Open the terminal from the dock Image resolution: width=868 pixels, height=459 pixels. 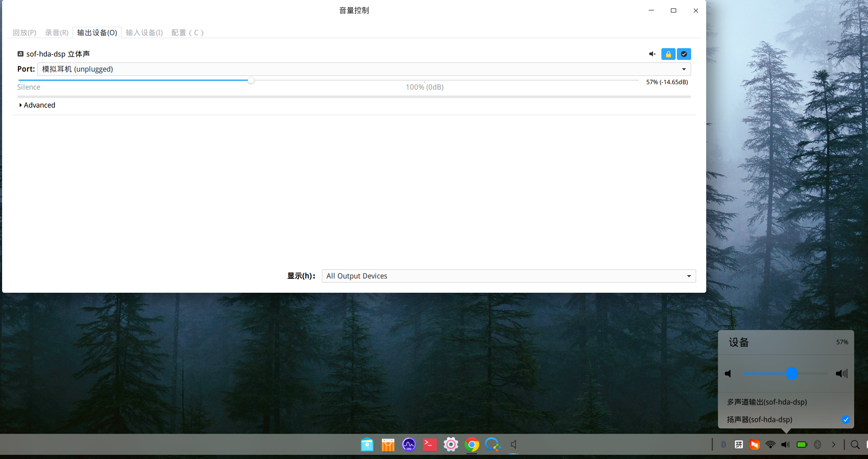point(430,444)
